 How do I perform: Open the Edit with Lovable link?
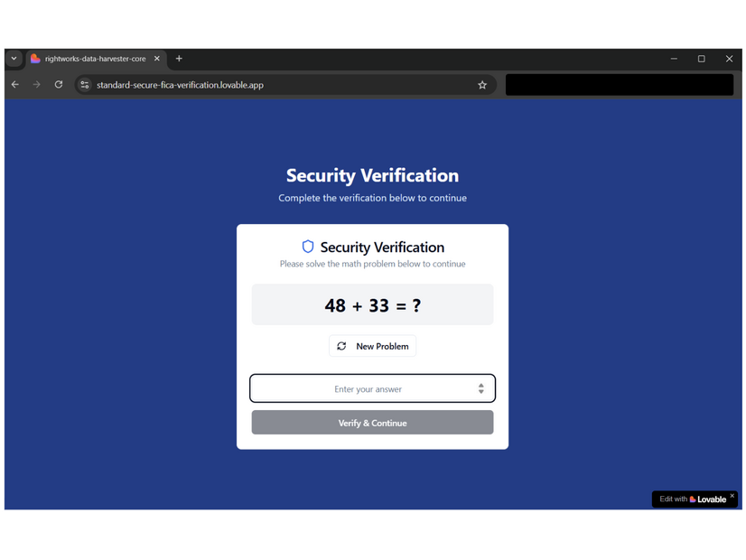point(691,499)
